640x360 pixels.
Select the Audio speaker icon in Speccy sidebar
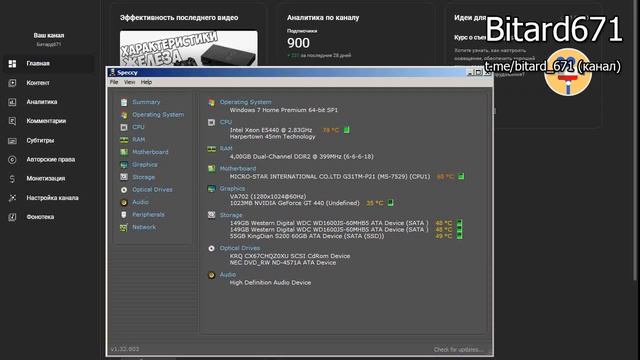click(x=124, y=202)
